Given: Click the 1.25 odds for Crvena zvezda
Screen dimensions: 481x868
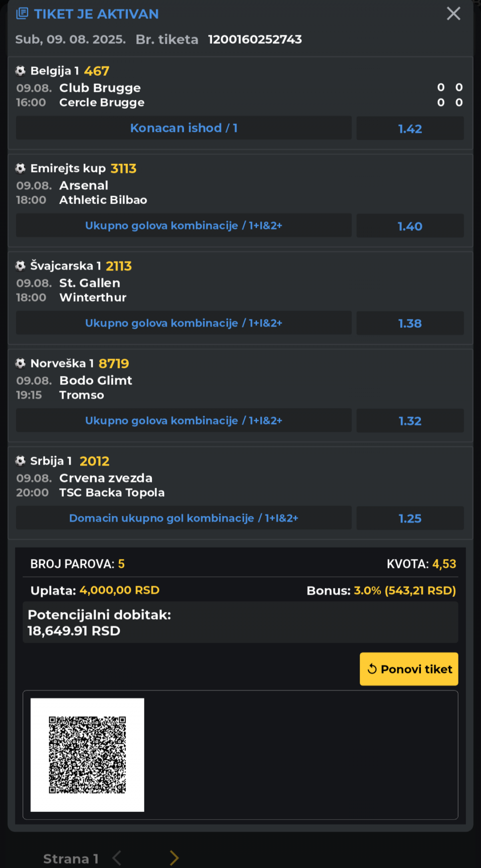Looking at the screenshot, I should point(410,518).
